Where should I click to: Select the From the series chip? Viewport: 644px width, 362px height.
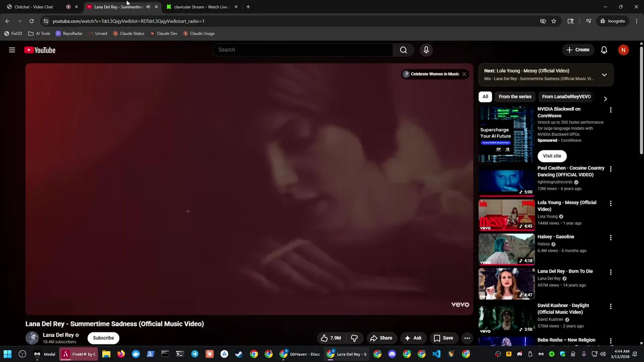pos(515,97)
